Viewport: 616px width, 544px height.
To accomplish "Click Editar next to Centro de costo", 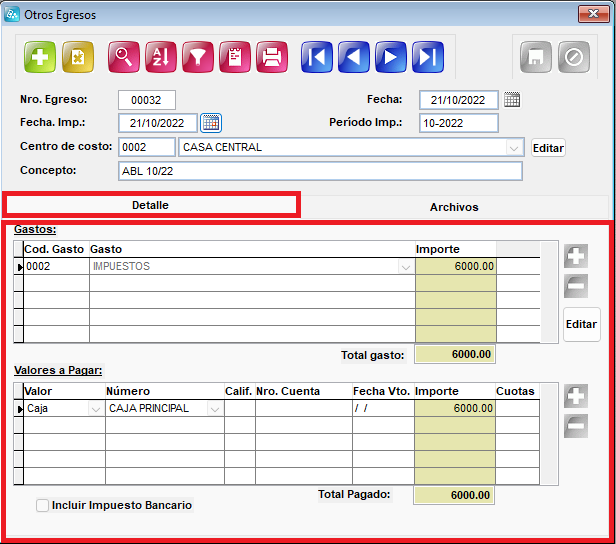I will click(548, 148).
